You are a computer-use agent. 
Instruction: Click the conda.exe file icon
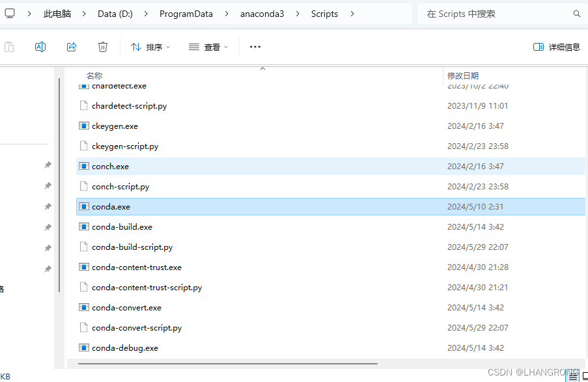coord(83,206)
